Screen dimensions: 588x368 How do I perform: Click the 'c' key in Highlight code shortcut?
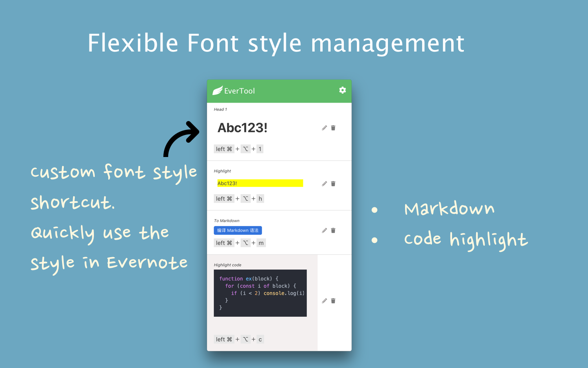point(260,339)
